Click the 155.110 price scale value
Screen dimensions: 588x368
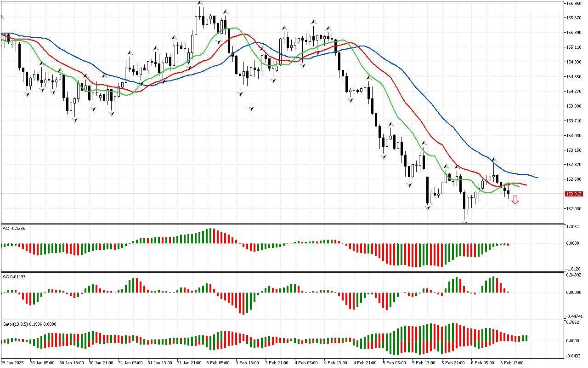pos(574,47)
